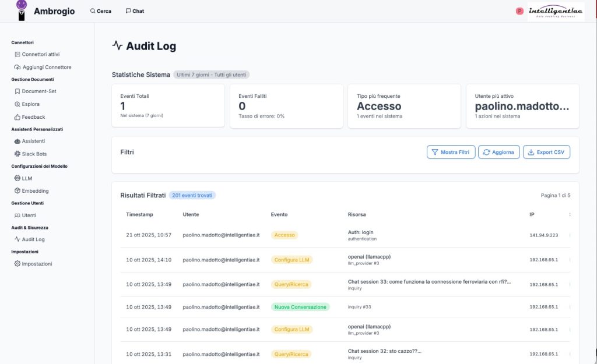Viewport: 597px width, 364px height.
Task: Open Esplora in the sidebar
Action: click(x=30, y=104)
